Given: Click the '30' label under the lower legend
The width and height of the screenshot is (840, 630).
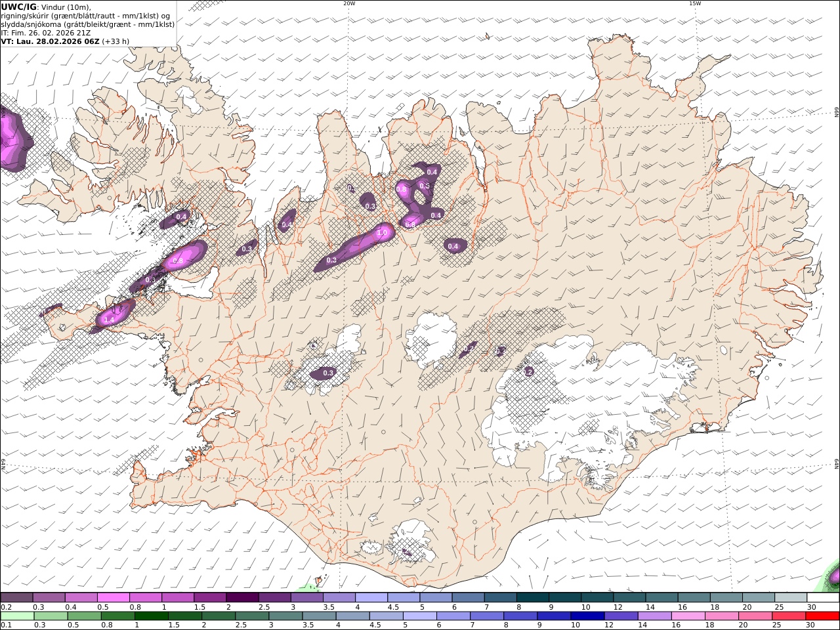Looking at the screenshot, I should tap(811, 625).
